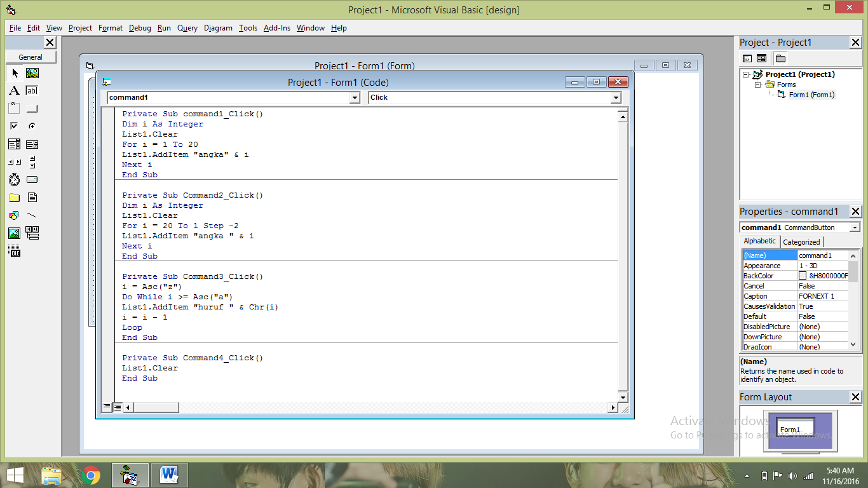868x488 pixels.
Task: Select the Line tool
Action: point(32,215)
